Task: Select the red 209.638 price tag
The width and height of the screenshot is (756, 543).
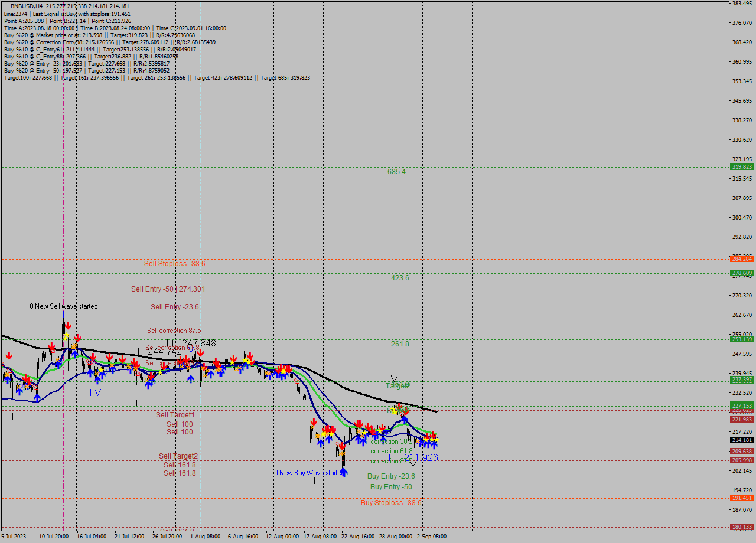Action: pos(742,452)
